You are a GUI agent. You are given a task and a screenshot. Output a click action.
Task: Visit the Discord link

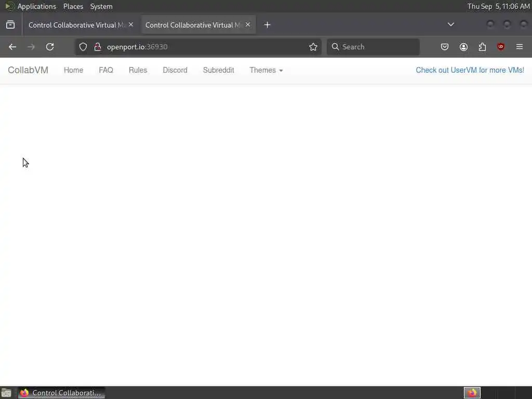tap(175, 70)
